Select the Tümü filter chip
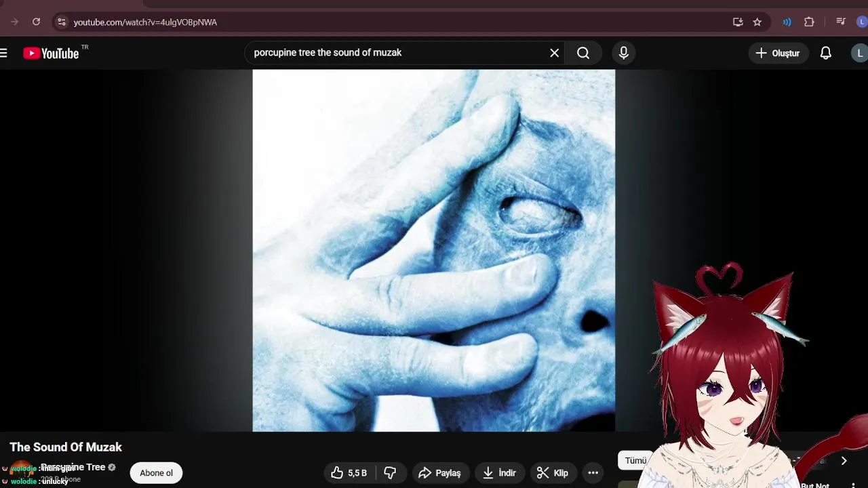 [x=635, y=460]
